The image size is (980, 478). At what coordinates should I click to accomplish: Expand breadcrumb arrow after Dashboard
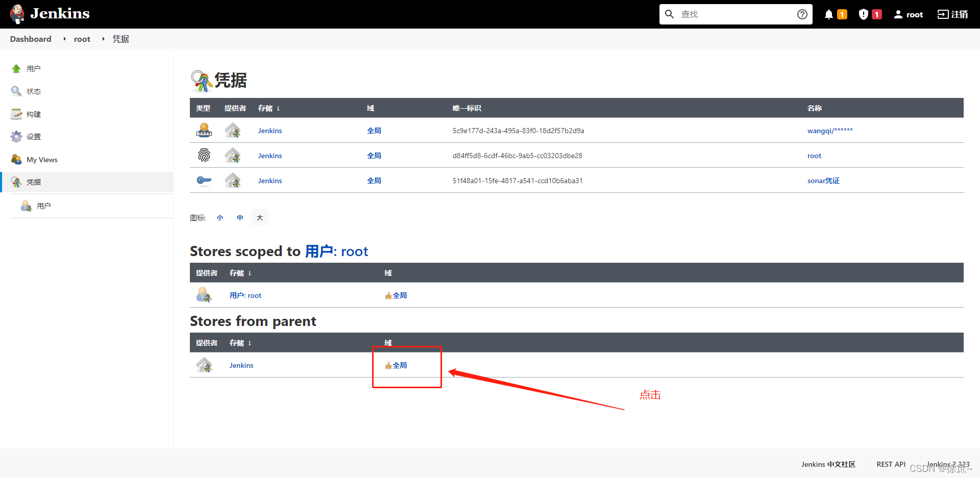pyautogui.click(x=64, y=39)
